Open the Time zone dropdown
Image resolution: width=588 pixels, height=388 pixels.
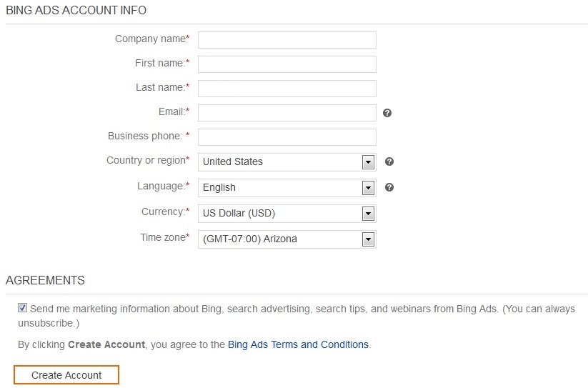[x=287, y=239]
